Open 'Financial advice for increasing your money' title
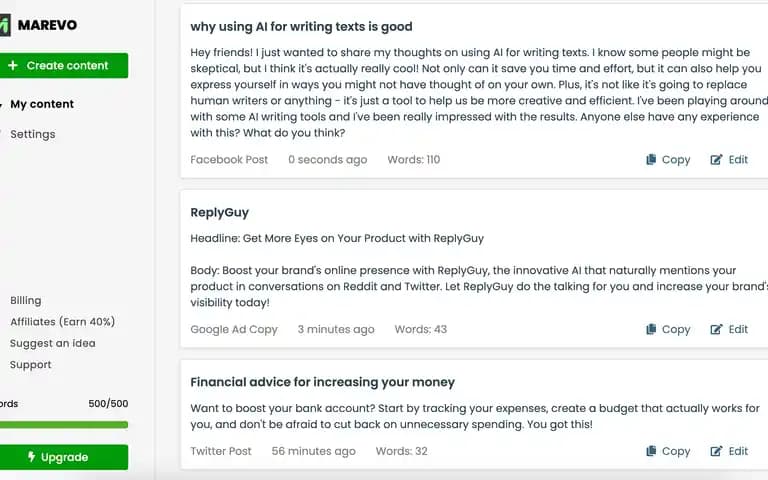768x480 pixels. (x=322, y=382)
